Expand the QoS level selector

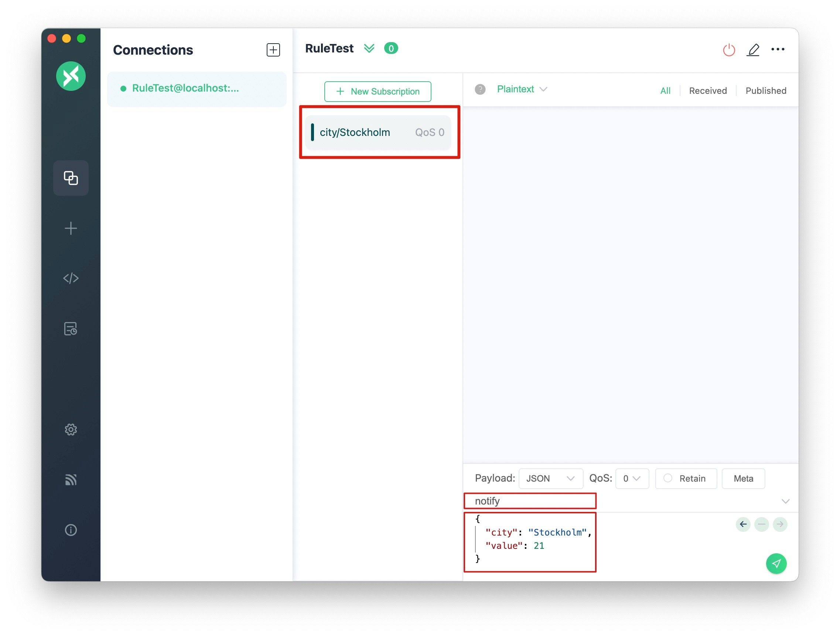(631, 478)
